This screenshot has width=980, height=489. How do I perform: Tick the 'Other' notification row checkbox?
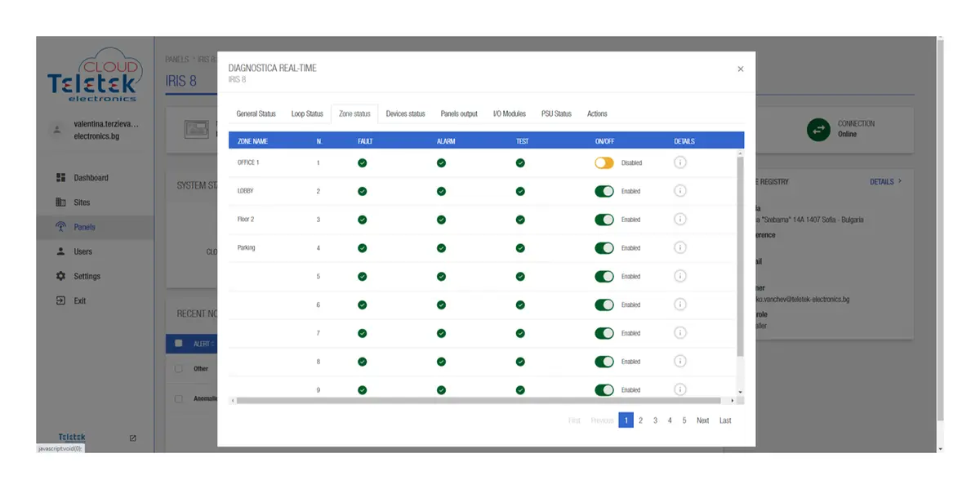coord(179,369)
